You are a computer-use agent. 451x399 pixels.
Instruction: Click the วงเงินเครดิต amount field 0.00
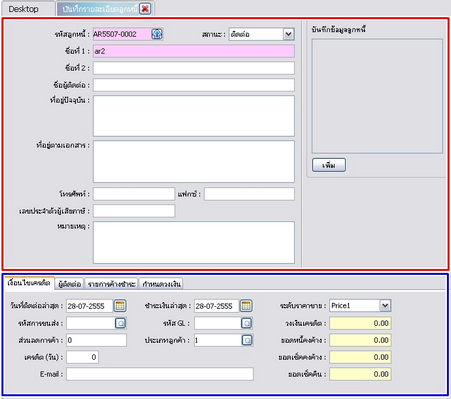tap(360, 323)
